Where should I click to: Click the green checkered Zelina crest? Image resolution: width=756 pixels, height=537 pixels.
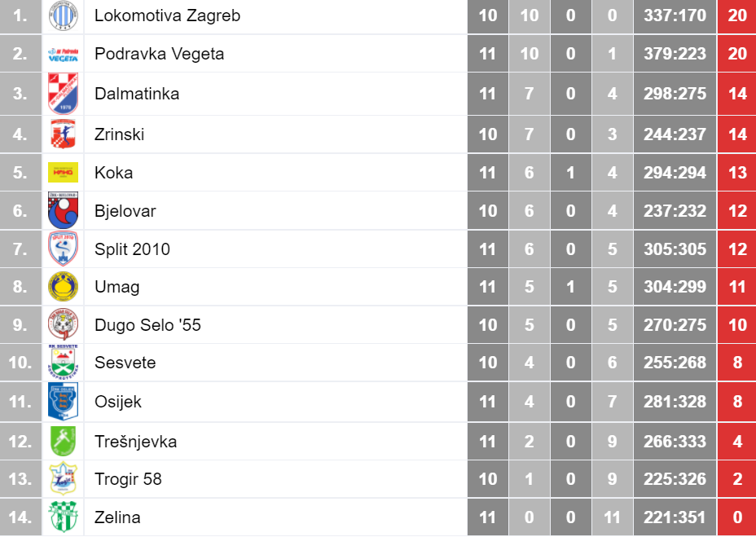coord(64,517)
